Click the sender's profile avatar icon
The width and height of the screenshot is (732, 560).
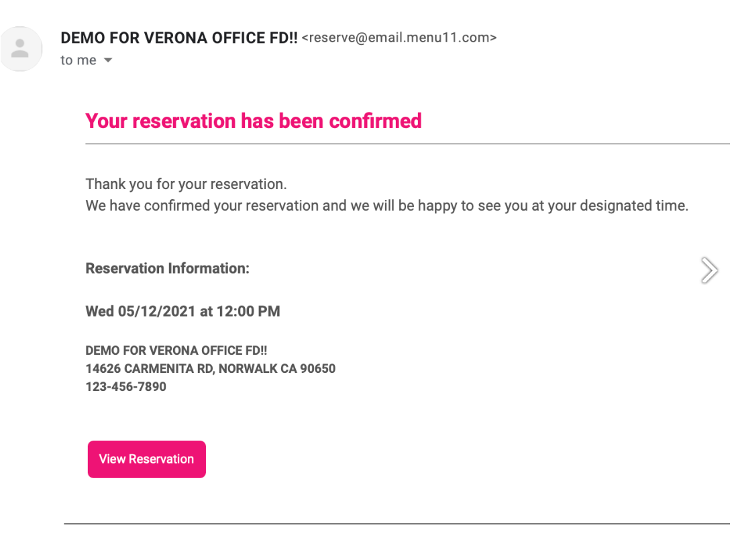pyautogui.click(x=21, y=48)
